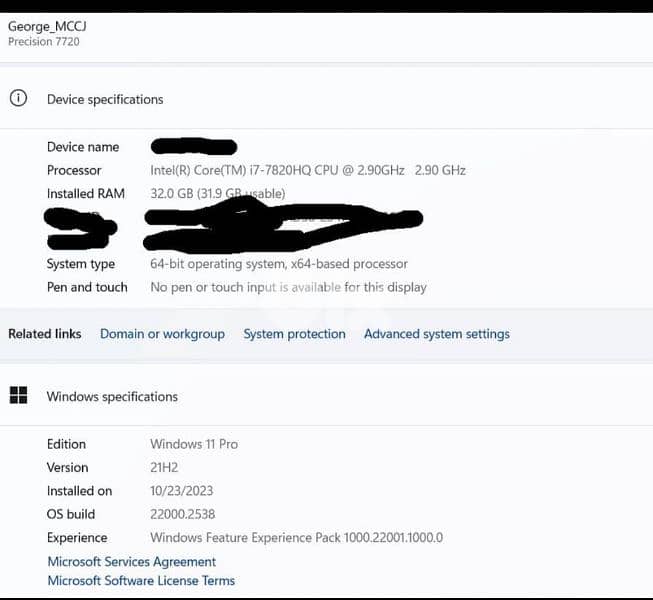Collapse the Device specifications section header

click(326, 99)
